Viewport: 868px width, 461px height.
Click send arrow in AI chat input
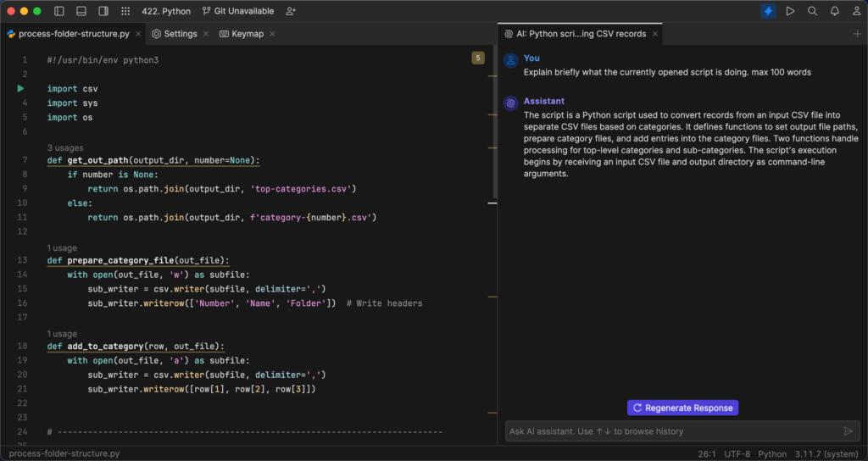(x=848, y=431)
